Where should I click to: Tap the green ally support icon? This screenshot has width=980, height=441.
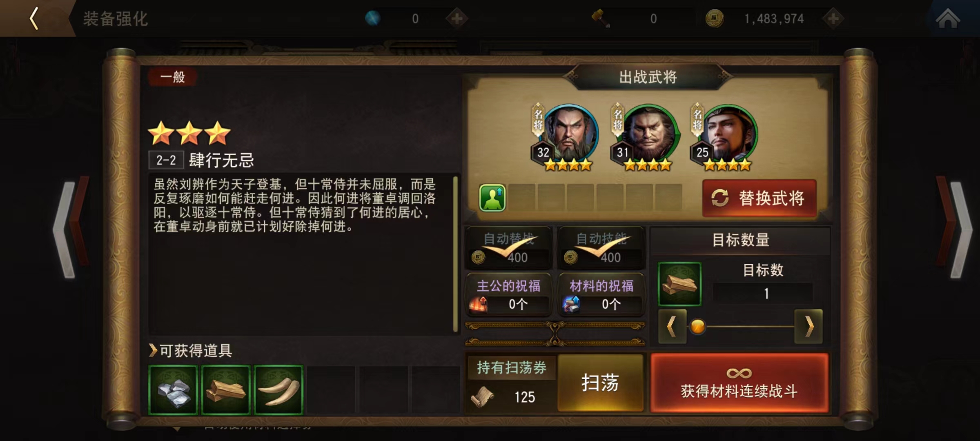(492, 198)
